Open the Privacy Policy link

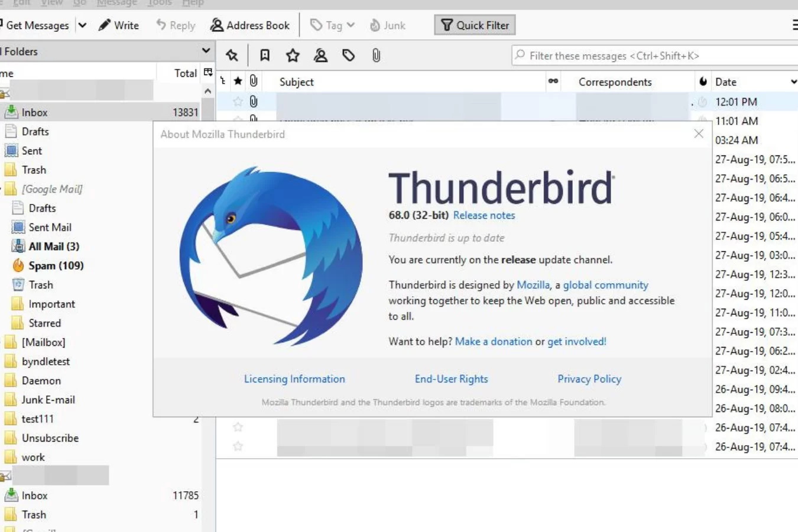[589, 379]
